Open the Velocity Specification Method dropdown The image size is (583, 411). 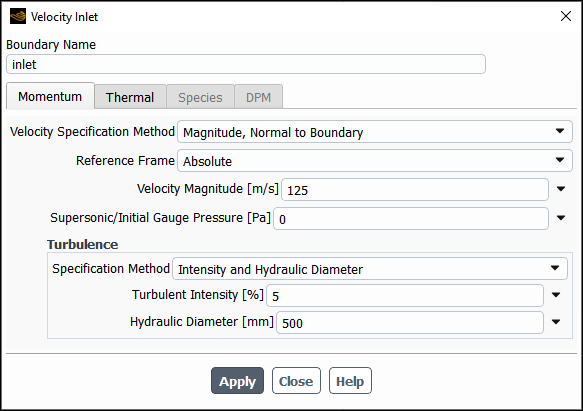click(x=375, y=132)
